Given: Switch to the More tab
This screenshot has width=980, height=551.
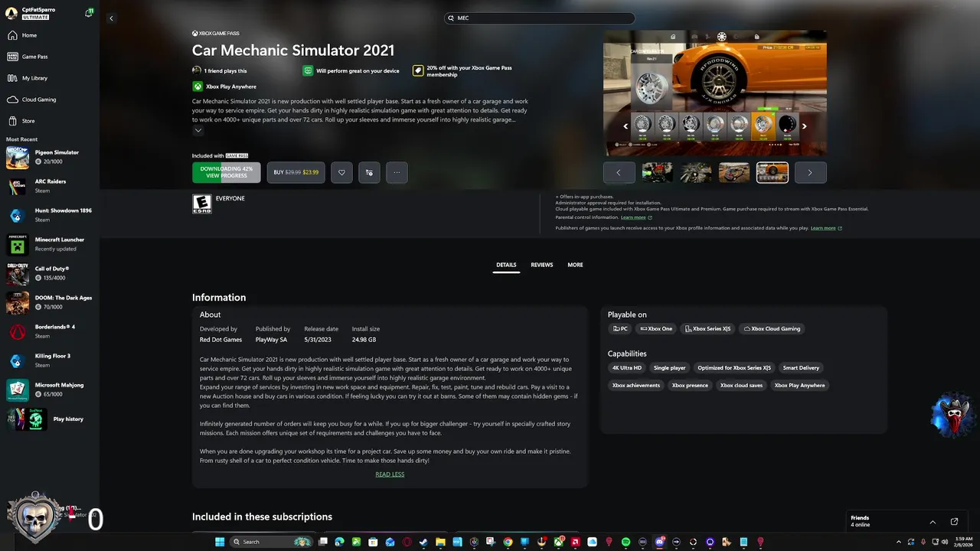Looking at the screenshot, I should coord(575,265).
